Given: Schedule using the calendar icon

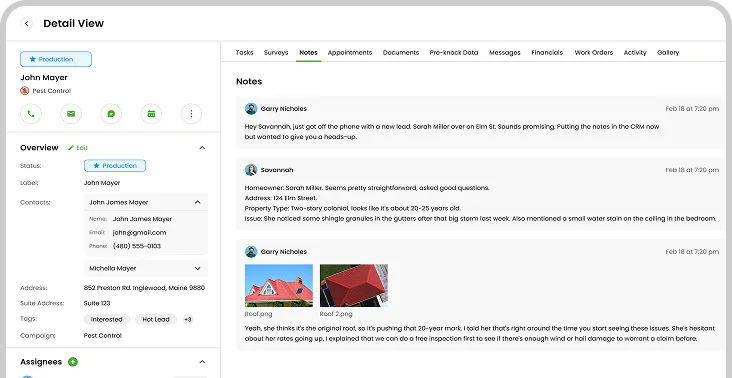Looking at the screenshot, I should (x=151, y=114).
